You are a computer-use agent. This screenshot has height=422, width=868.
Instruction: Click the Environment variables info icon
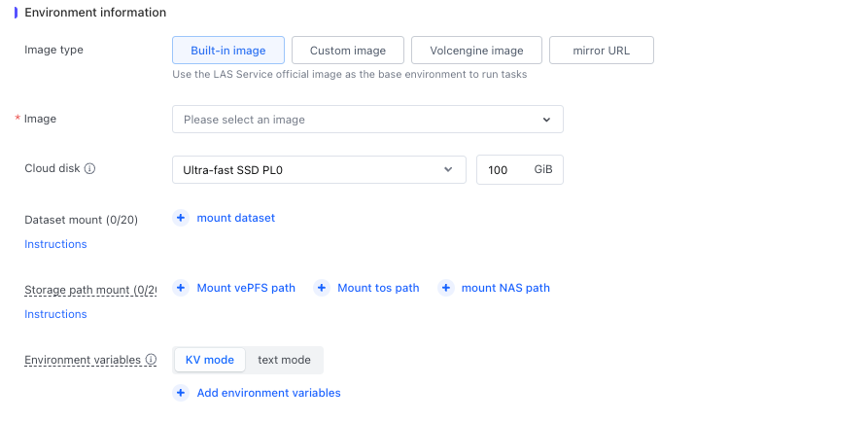151,360
